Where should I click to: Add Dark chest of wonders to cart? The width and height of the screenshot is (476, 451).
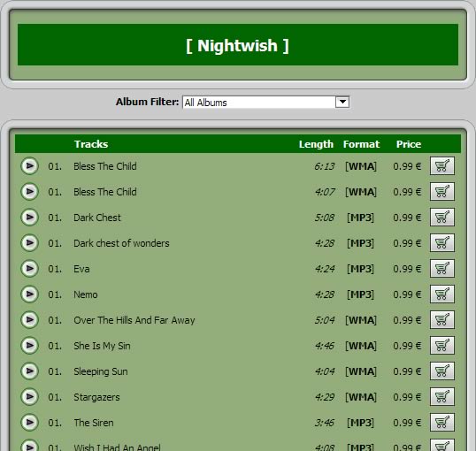click(x=442, y=243)
